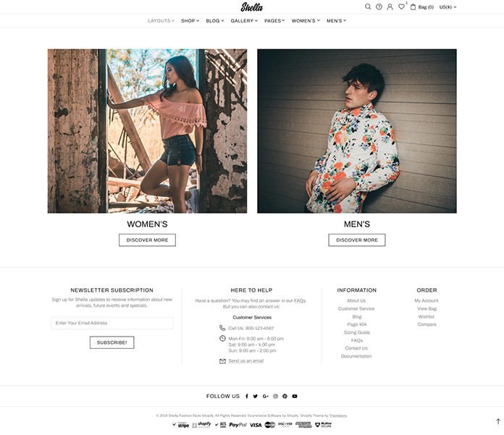
Task: Open the Instagram social icon
Action: [275, 396]
